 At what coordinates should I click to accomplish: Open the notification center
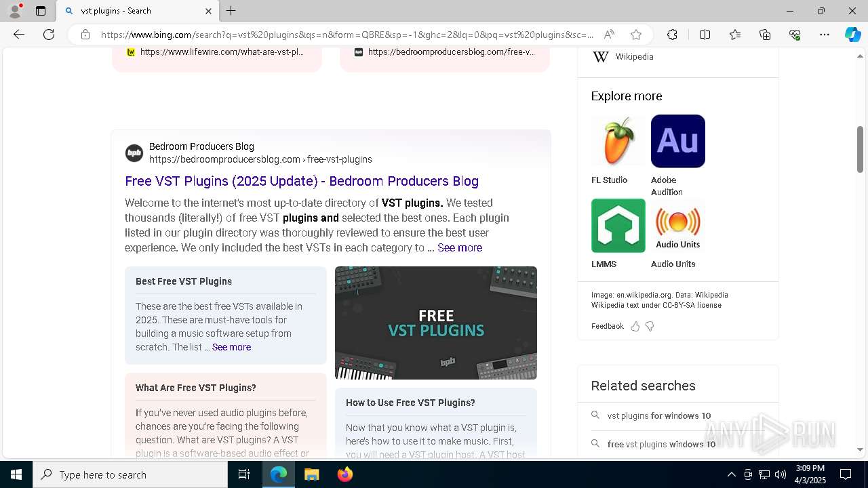[x=846, y=474]
